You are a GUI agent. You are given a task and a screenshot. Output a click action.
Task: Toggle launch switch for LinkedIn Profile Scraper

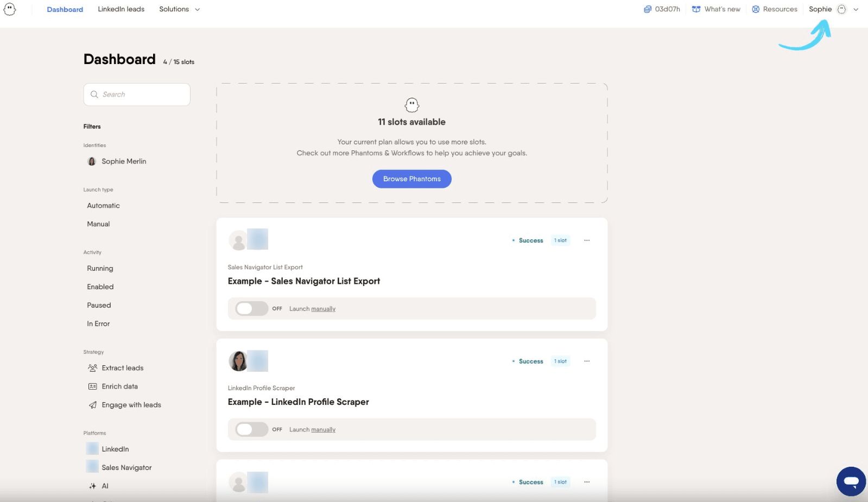[x=251, y=429]
